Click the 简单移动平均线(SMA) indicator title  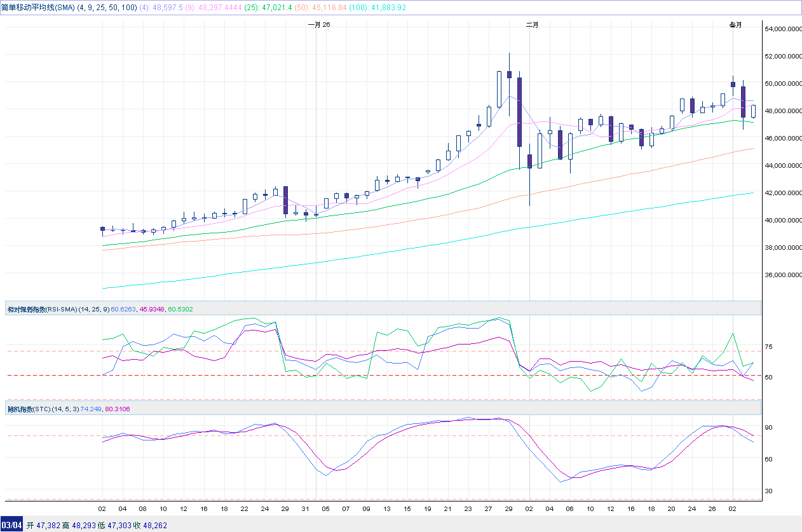point(38,8)
